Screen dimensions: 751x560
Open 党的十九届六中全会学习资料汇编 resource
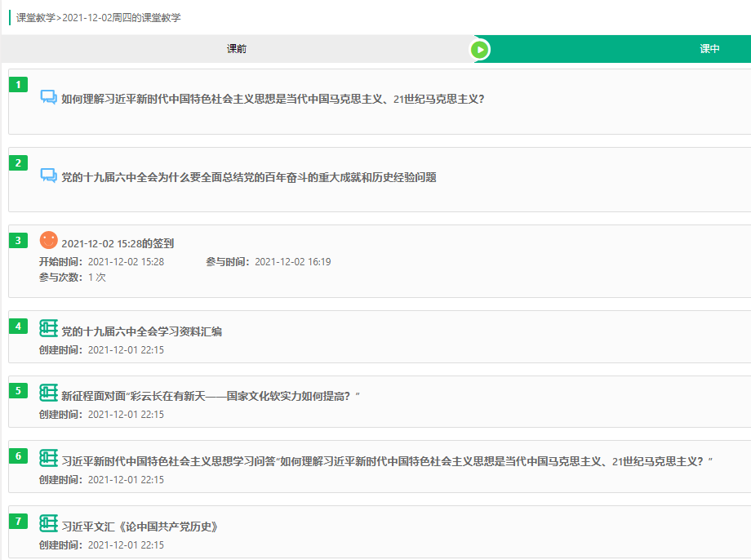142,331
